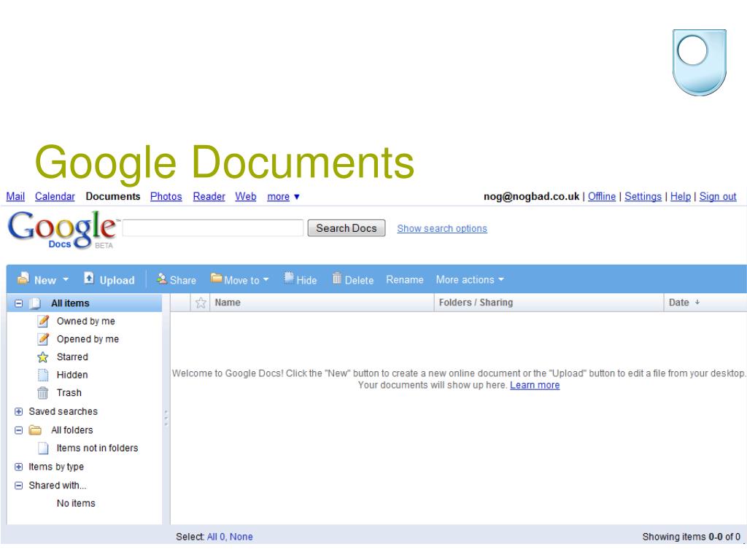Open the Settings link
This screenshot has height=560, width=747.
point(643,196)
